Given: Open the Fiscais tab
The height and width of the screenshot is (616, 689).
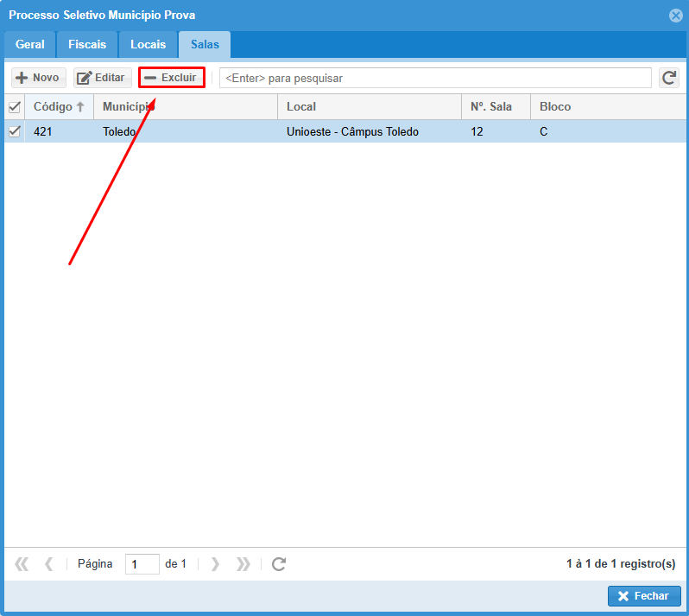Looking at the screenshot, I should 87,44.
